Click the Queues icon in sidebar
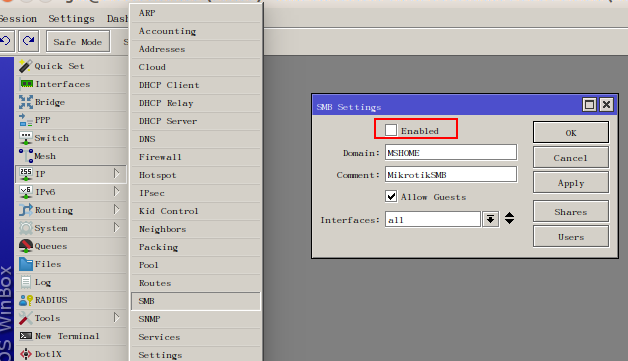 [x=26, y=246]
